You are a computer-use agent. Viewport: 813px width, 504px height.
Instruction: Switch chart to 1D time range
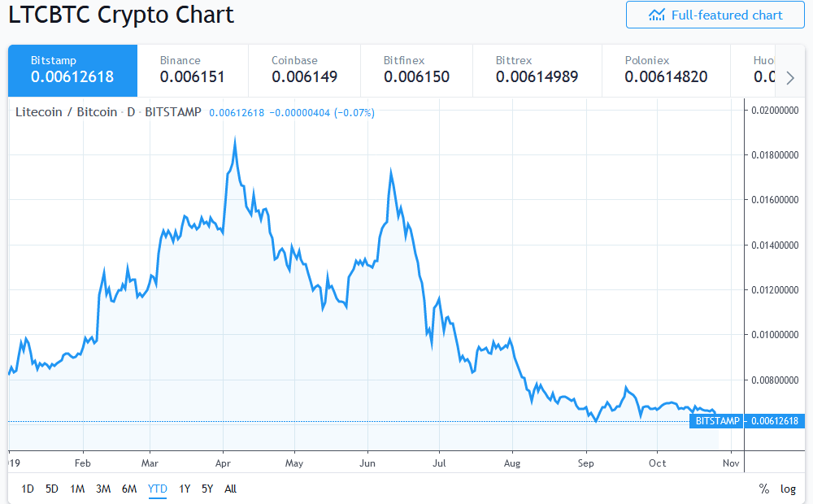pyautogui.click(x=28, y=489)
